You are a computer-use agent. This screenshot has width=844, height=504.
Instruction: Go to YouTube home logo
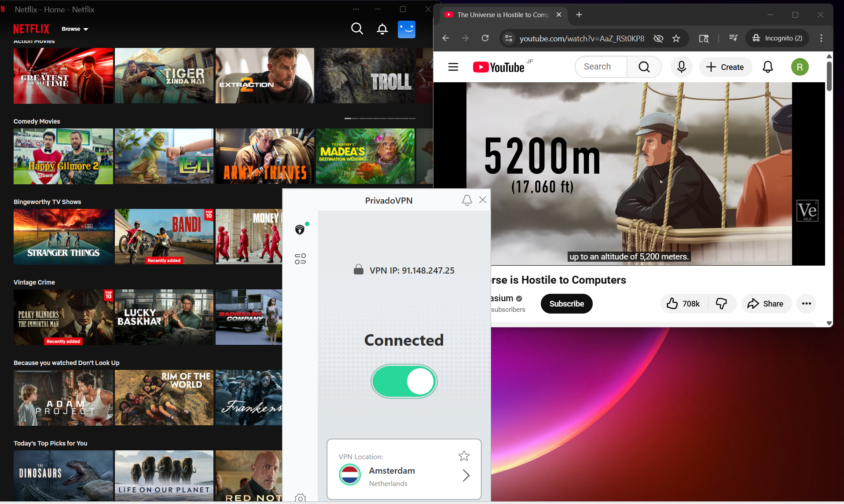[499, 67]
